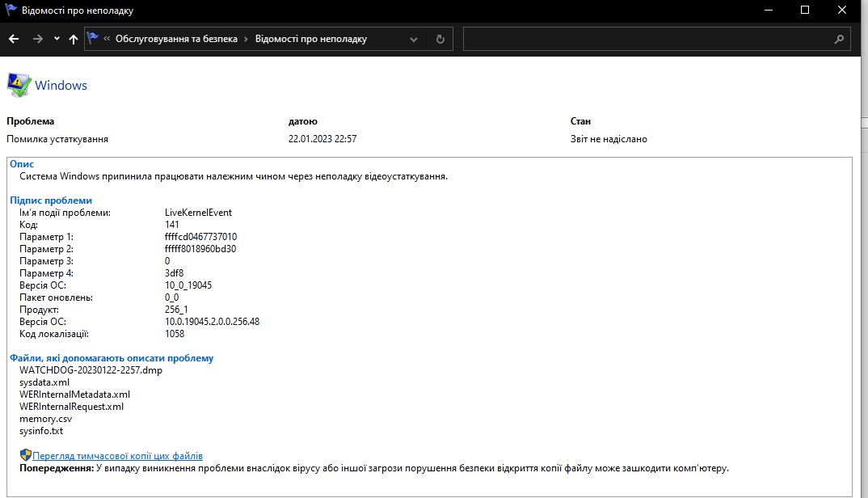Click OS version value 10_0_19045
Screen dimensions: 868x498
click(x=188, y=285)
